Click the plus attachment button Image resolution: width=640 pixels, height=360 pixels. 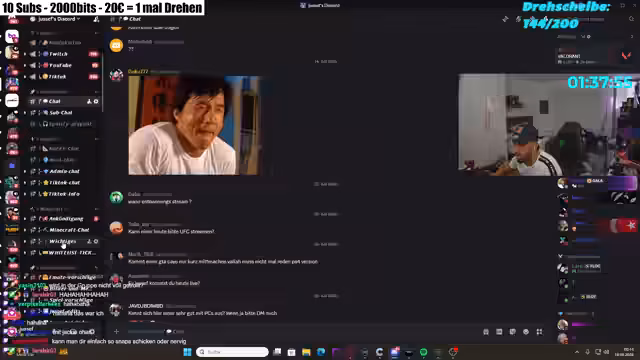click(x=116, y=331)
